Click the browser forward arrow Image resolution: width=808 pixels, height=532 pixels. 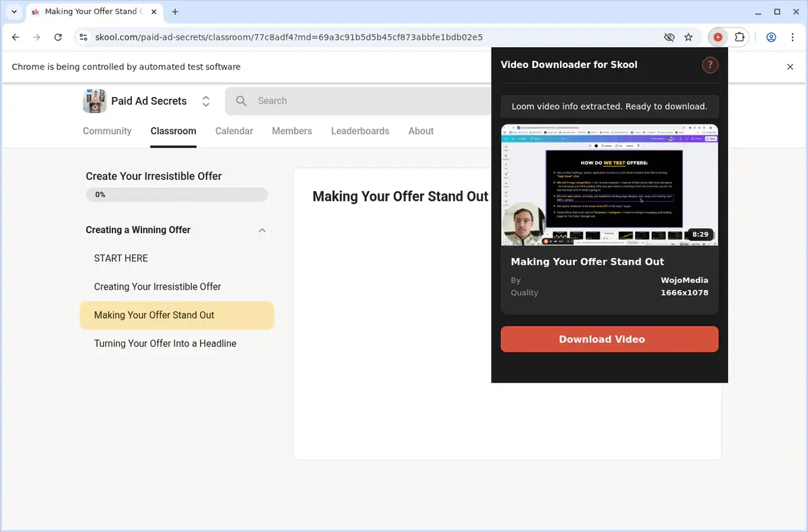point(36,37)
